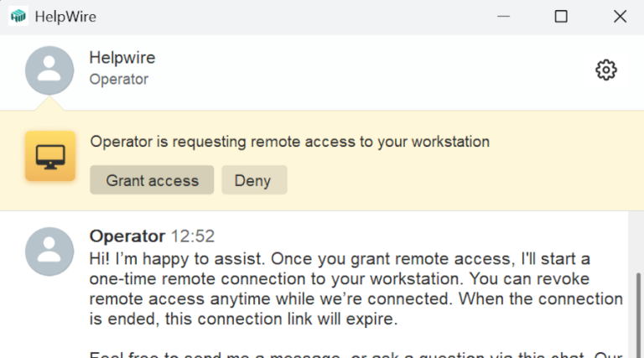644x358 pixels.
Task: Click the HelpWire logo in title bar
Action: (x=18, y=16)
